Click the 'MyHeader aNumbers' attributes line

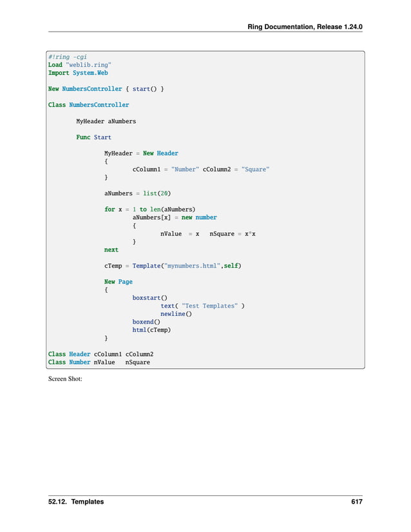(x=106, y=121)
